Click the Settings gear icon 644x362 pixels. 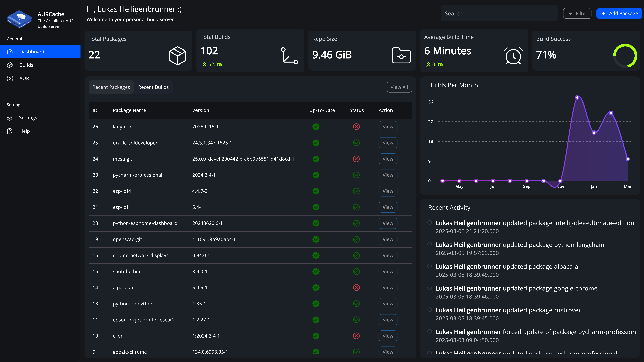(9, 118)
